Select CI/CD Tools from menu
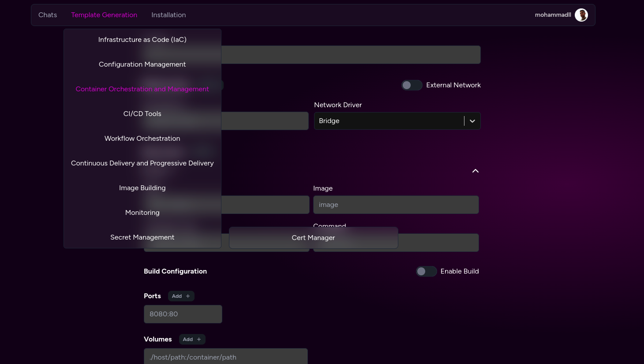644x364 pixels. [x=142, y=114]
